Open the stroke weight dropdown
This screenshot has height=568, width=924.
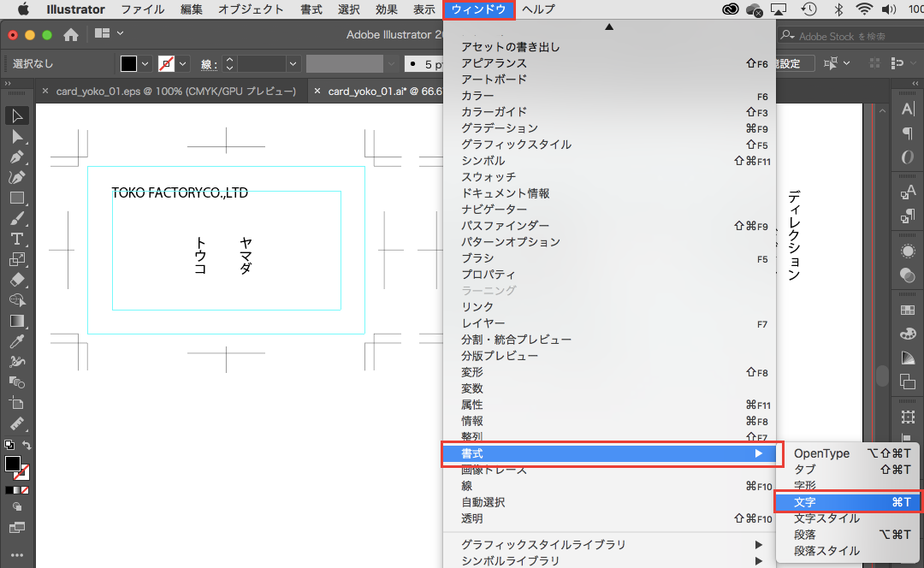293,64
